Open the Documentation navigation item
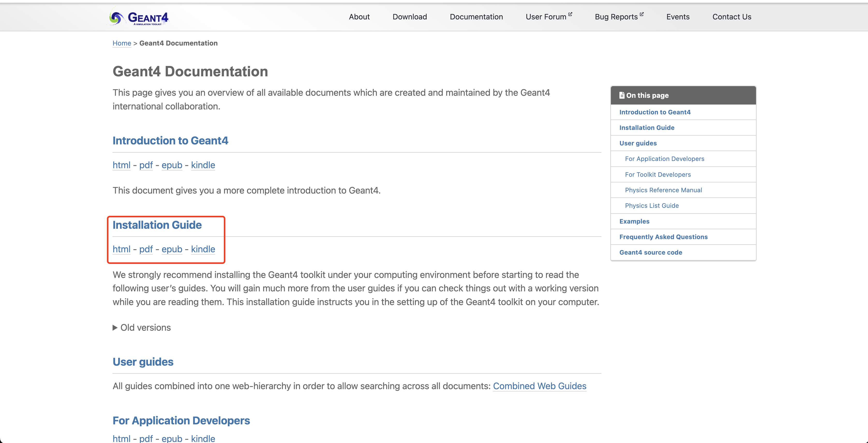The width and height of the screenshot is (868, 443). [476, 17]
